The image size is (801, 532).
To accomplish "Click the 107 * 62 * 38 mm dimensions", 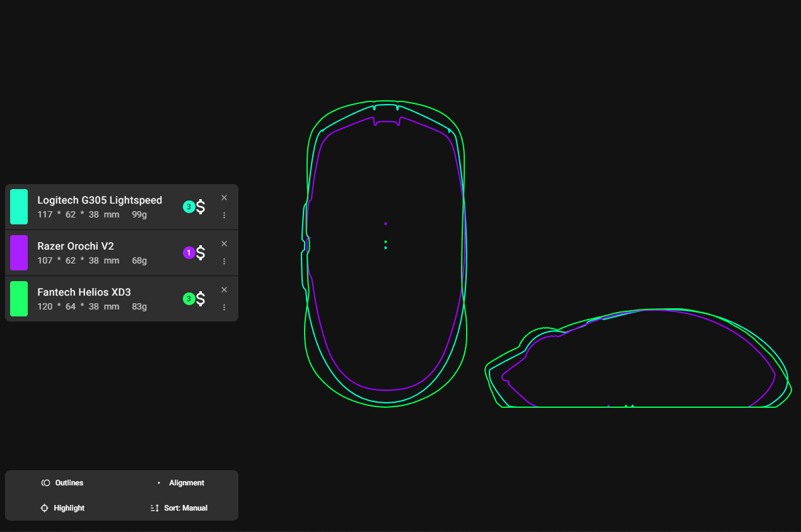I will [x=78, y=261].
